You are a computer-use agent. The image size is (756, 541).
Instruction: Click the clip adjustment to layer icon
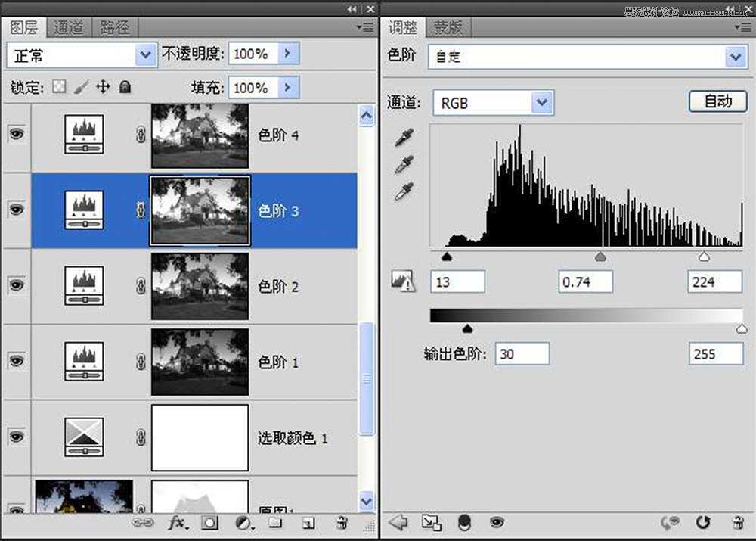tap(429, 522)
